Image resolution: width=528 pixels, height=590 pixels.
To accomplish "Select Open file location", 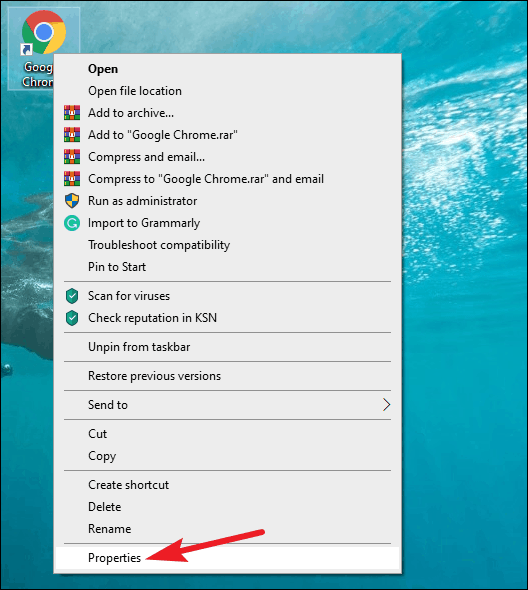I will [x=227, y=91].
